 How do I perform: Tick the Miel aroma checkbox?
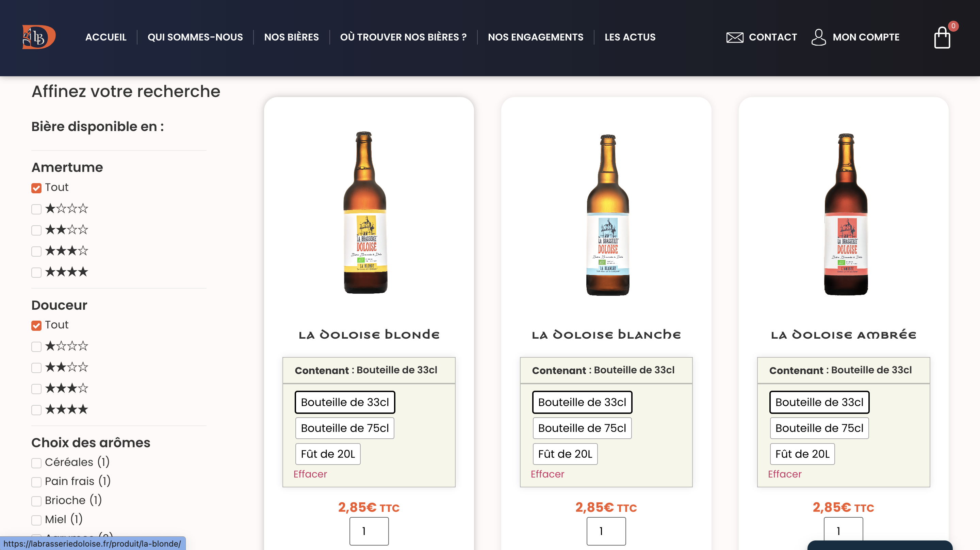click(x=36, y=520)
